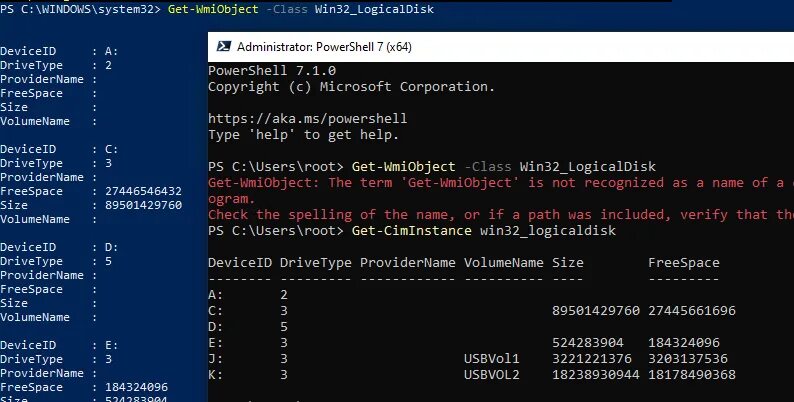Viewport: 794px width, 402px height.
Task: Click DeviceID D: entry in blue console
Action: pyautogui.click(x=59, y=248)
